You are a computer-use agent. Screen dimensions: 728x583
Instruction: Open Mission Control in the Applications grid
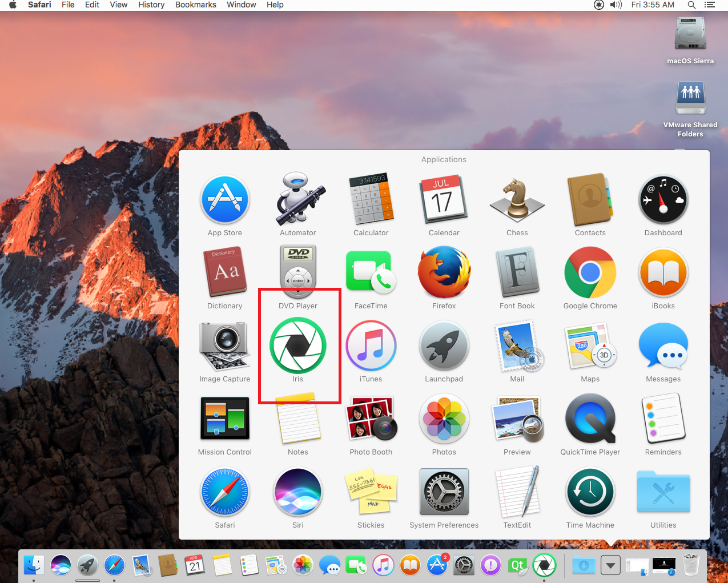[x=225, y=419]
